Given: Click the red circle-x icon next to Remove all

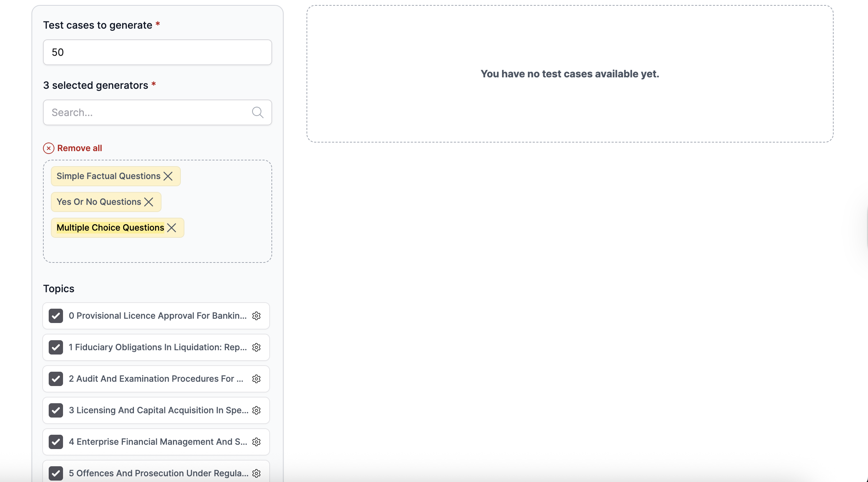Looking at the screenshot, I should click(49, 148).
